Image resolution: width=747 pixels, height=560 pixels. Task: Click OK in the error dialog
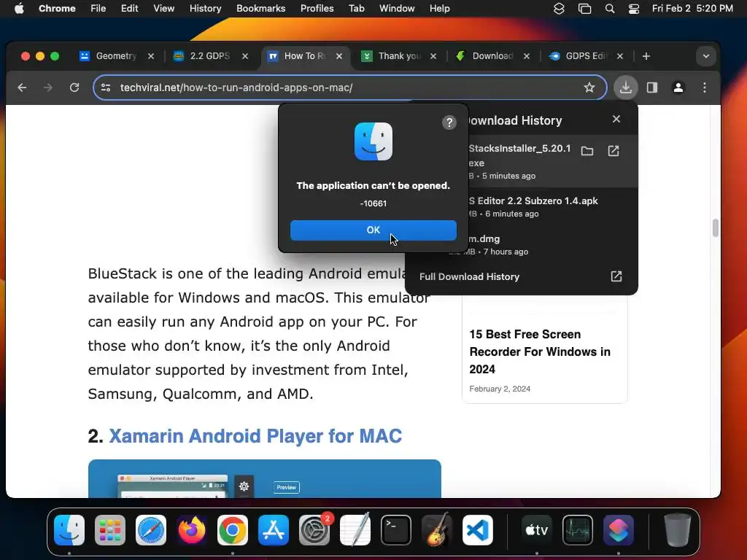tap(373, 230)
